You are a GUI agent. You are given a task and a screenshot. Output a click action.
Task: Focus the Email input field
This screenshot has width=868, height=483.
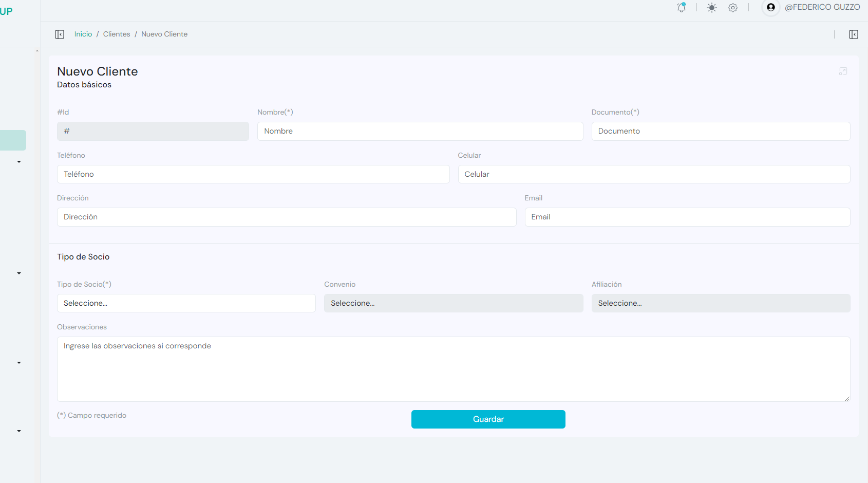(687, 217)
